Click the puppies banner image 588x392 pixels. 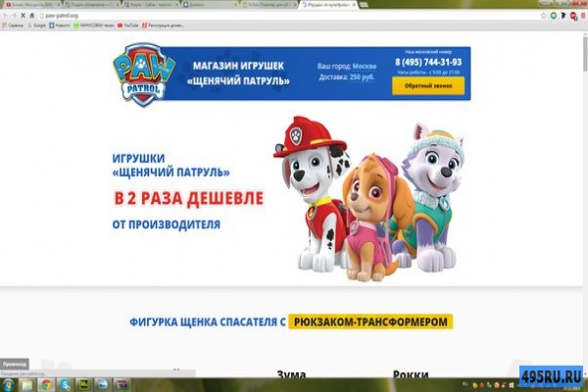coord(369,199)
